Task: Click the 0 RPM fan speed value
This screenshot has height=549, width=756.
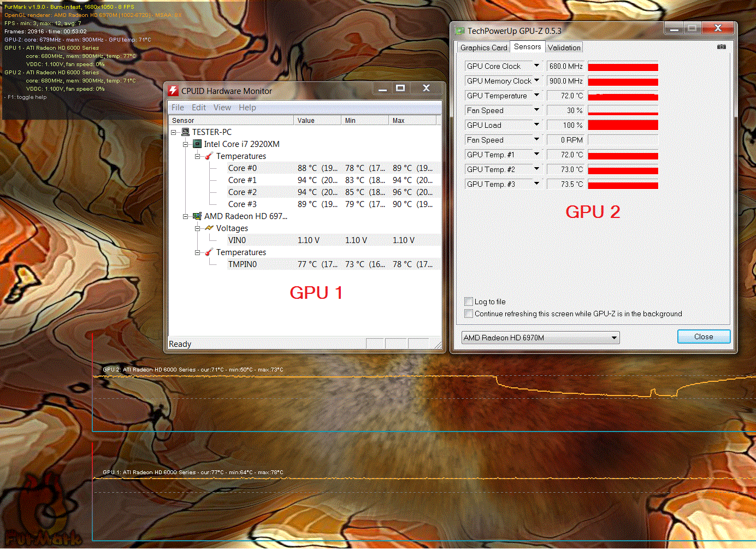Action: pos(566,140)
